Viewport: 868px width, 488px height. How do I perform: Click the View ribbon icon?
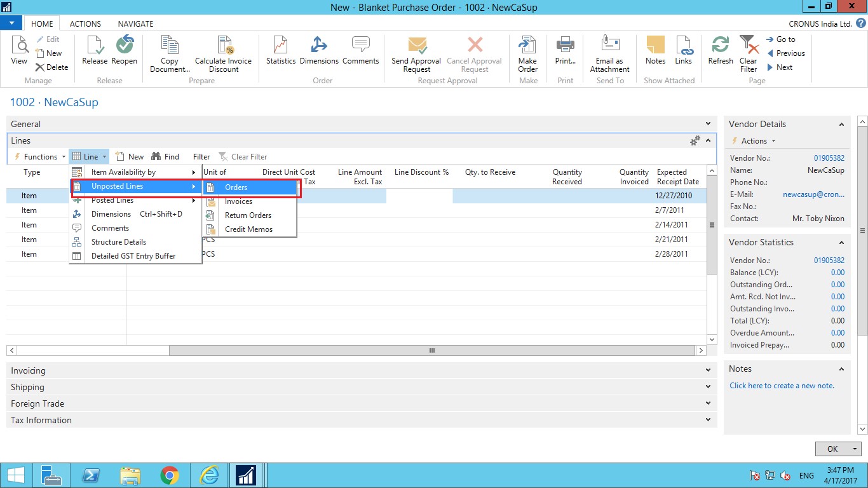point(20,51)
